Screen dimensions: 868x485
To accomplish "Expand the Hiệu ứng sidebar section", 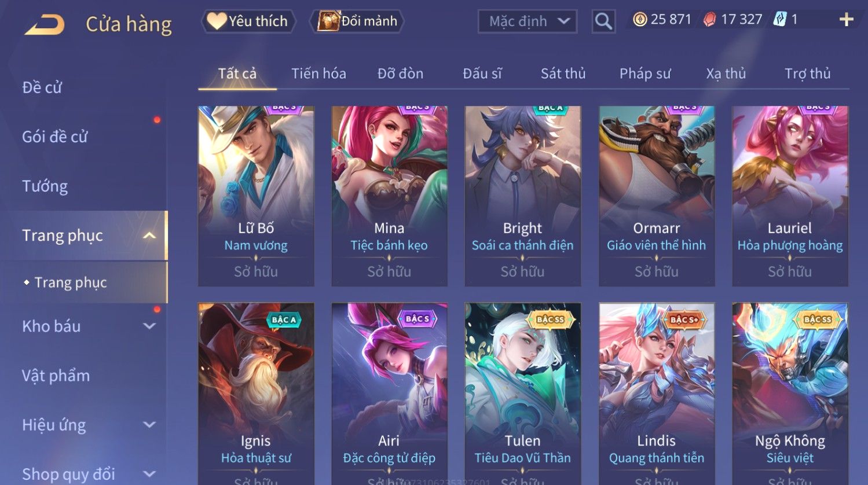I will click(149, 425).
